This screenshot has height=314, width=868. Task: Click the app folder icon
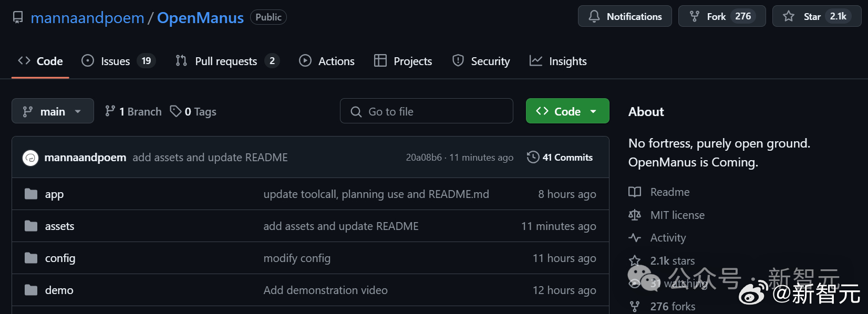31,194
